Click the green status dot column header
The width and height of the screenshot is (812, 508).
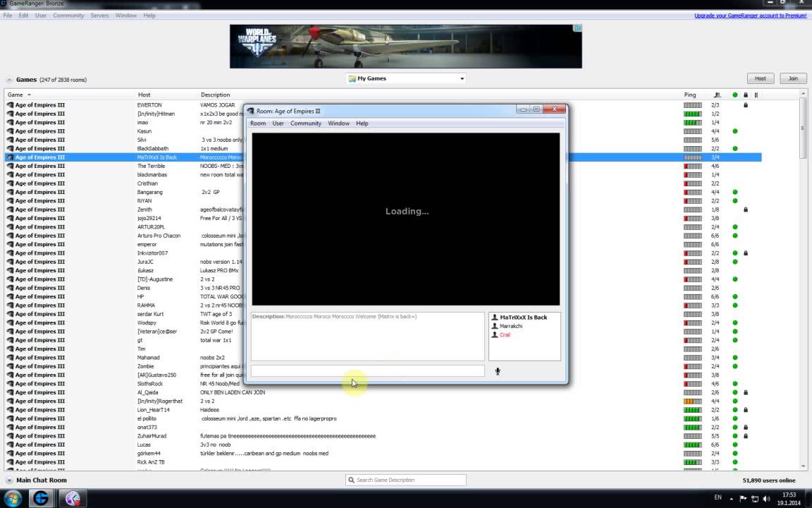pos(735,95)
